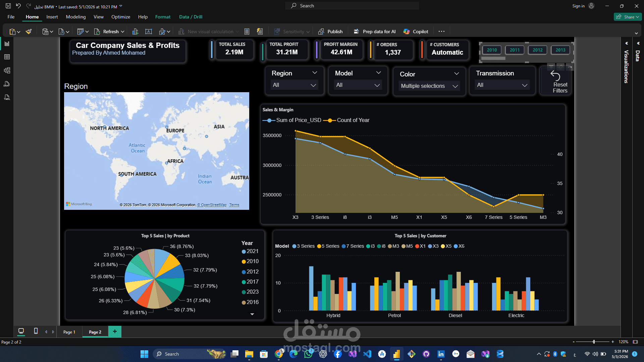Screen dimensions: 644x362
Task: Open the Optimize ribbon tab
Action: point(121,17)
